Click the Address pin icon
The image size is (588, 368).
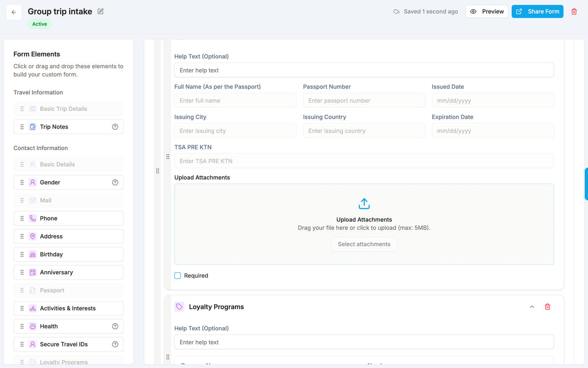(x=33, y=236)
